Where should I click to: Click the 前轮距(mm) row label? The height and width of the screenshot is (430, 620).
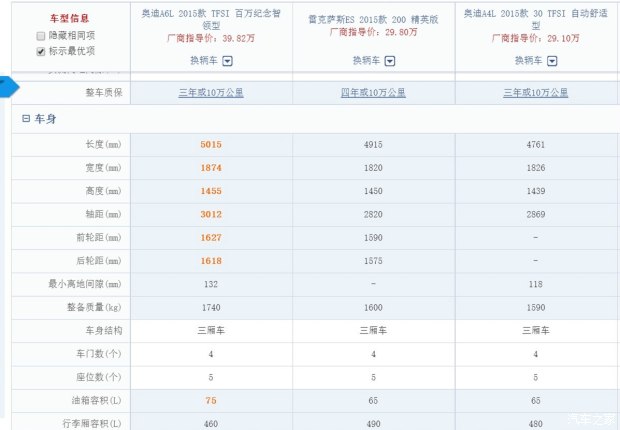pyautogui.click(x=99, y=238)
